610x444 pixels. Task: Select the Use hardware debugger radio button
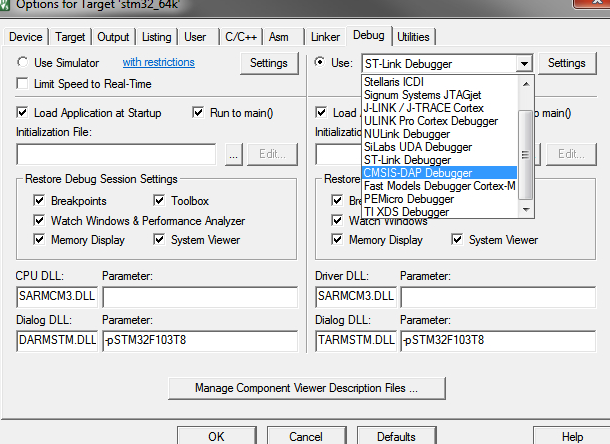320,62
